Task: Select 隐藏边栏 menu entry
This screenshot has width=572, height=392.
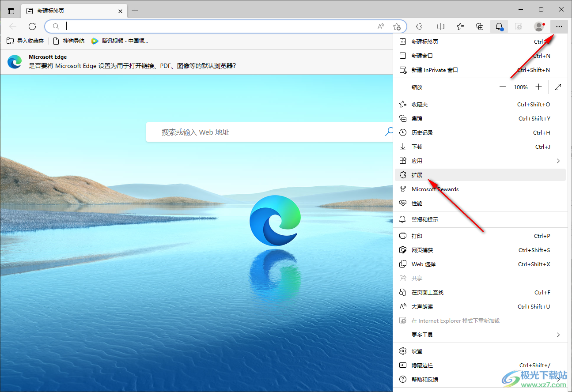Action: click(480, 365)
